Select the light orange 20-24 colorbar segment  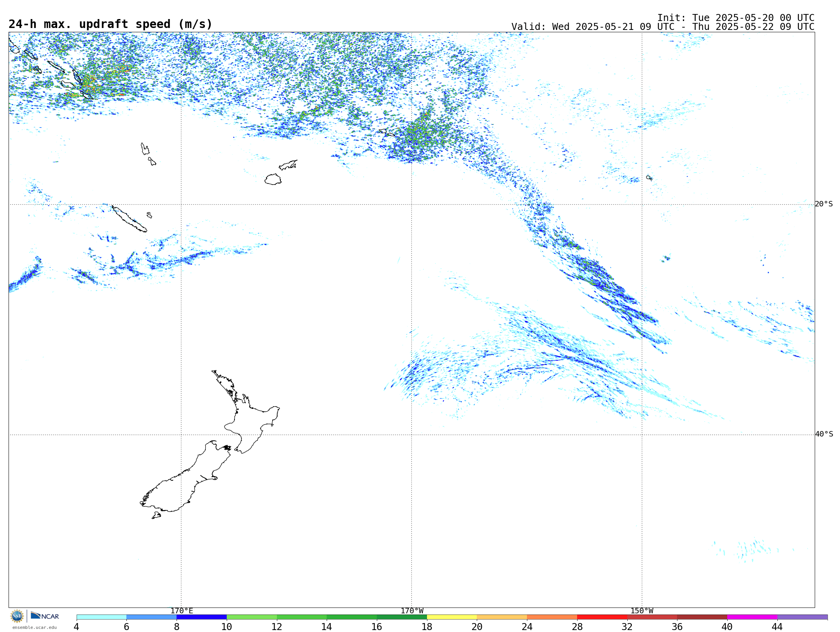(502, 617)
